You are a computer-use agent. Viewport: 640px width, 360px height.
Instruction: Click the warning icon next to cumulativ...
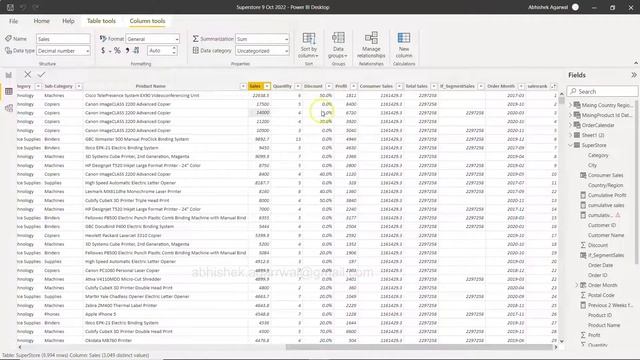pyautogui.click(x=618, y=215)
